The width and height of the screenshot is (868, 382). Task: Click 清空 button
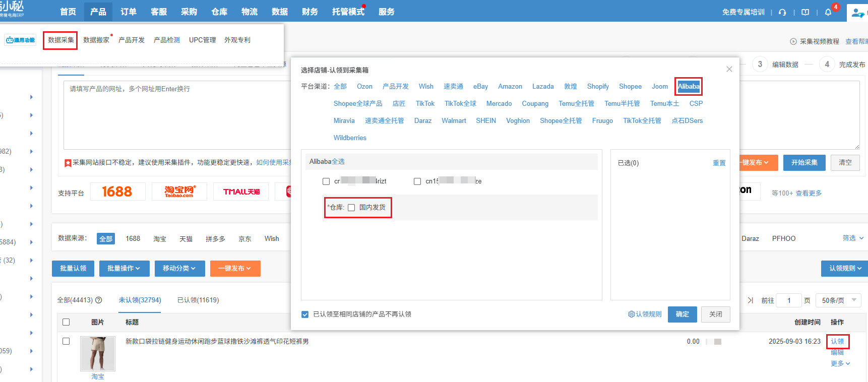click(x=845, y=163)
